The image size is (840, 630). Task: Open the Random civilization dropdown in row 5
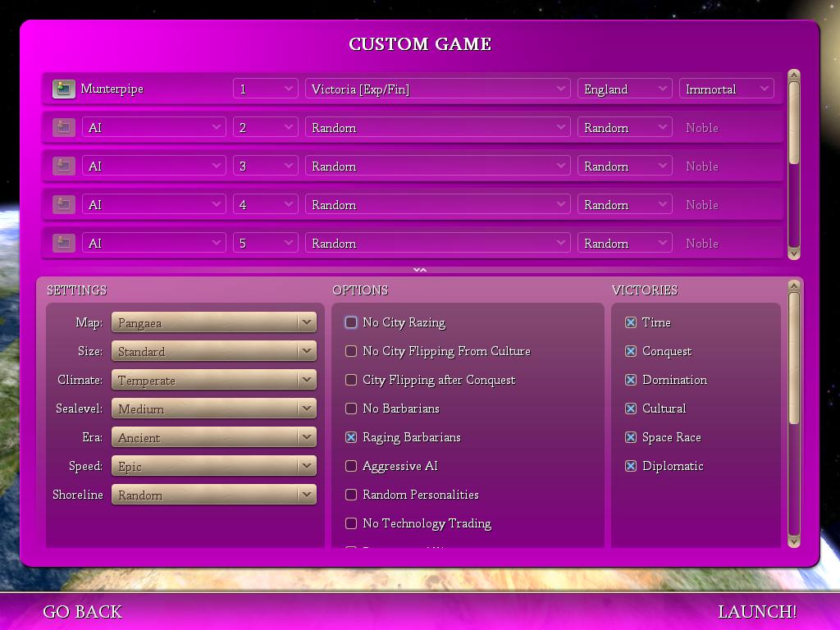(x=624, y=243)
